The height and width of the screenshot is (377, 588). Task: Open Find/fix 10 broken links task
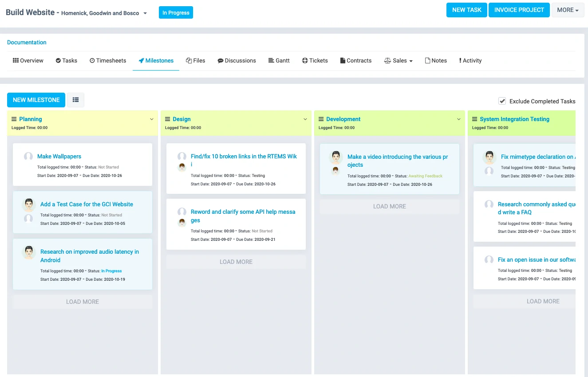pos(244,160)
